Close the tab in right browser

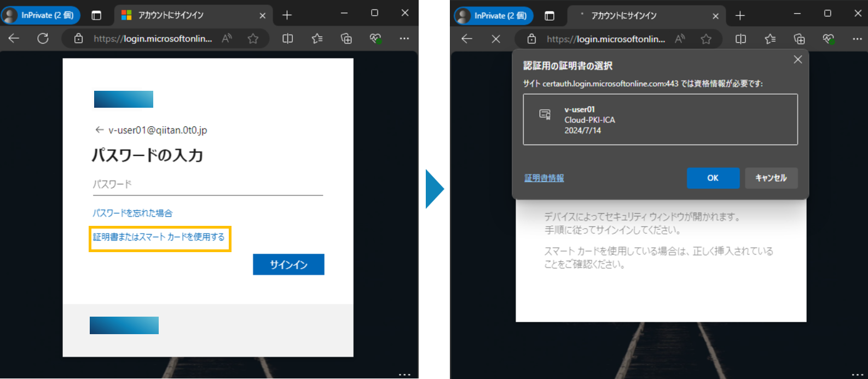point(715,16)
